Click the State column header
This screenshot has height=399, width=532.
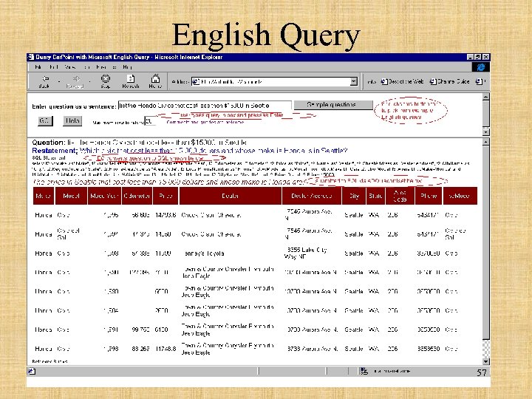point(375,196)
